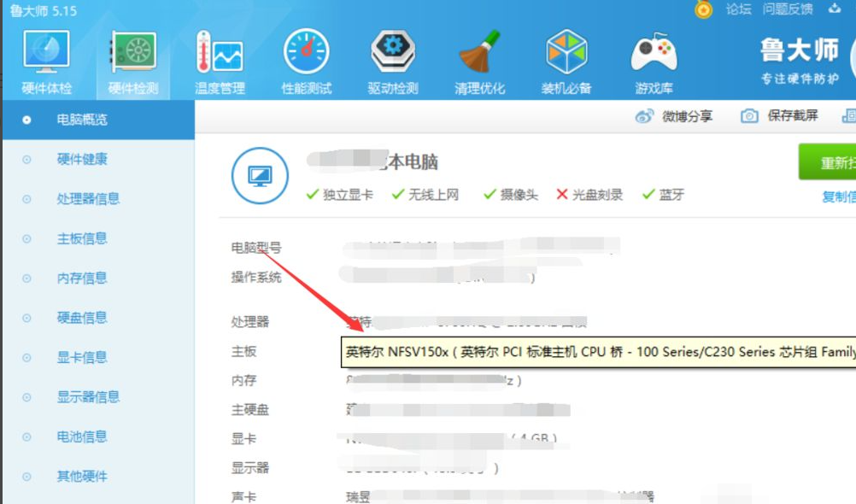The height and width of the screenshot is (504, 856).
Task: Click 驱动检测 gear icon
Action: [393, 53]
